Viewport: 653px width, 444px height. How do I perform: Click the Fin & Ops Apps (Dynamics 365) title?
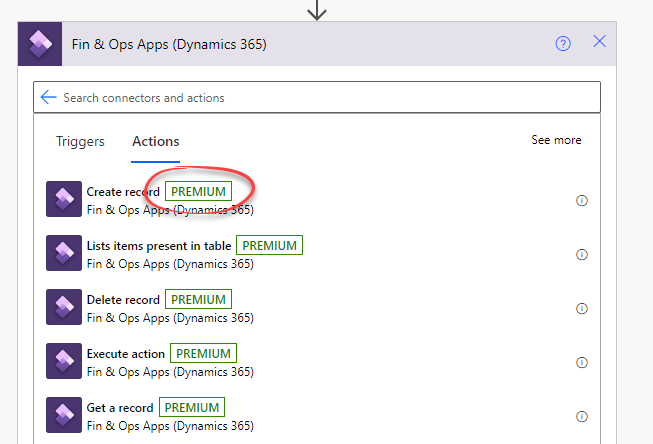(x=169, y=44)
